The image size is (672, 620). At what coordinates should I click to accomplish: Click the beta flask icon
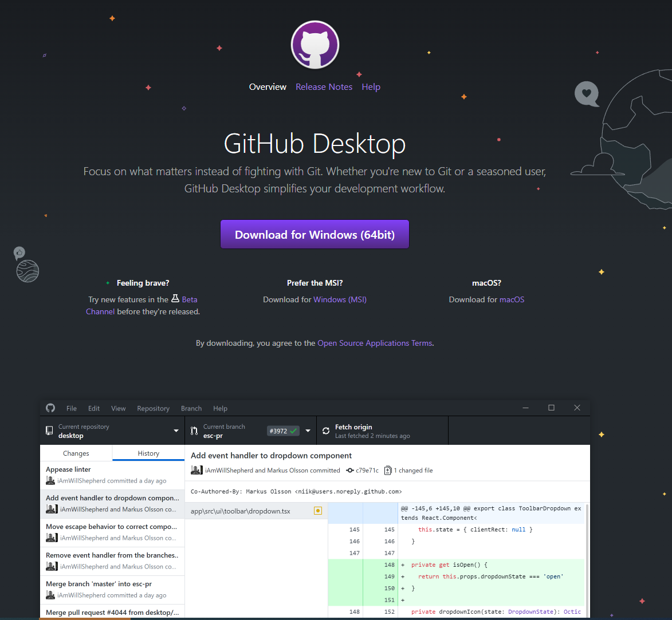click(175, 298)
